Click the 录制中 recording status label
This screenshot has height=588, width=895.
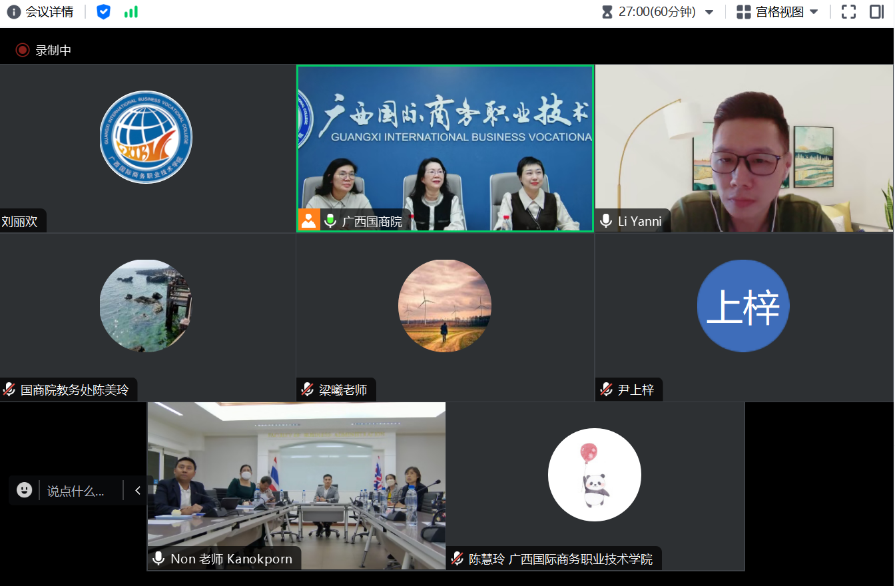tap(53, 51)
